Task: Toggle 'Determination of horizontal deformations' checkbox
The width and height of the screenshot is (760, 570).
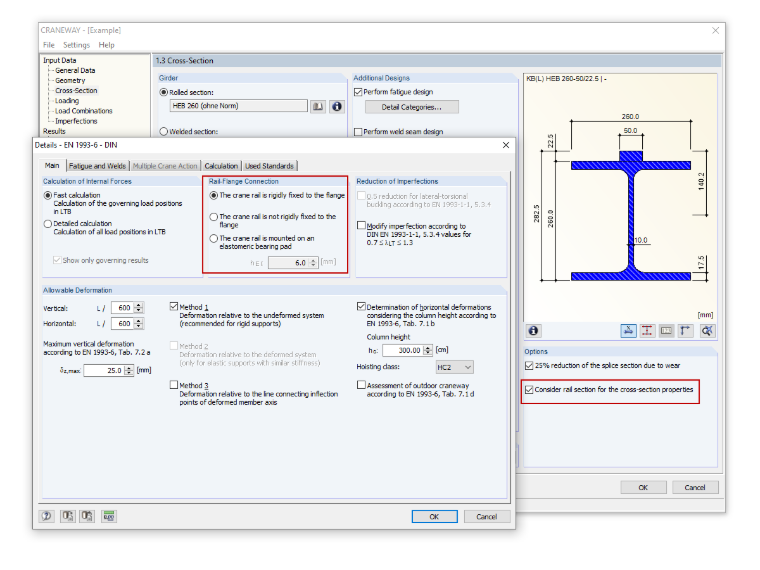Action: [361, 306]
